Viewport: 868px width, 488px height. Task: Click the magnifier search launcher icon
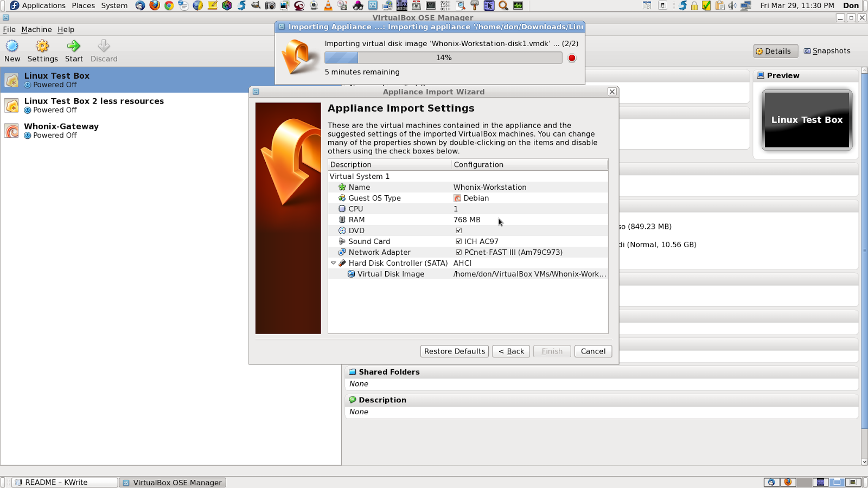coord(503,5)
